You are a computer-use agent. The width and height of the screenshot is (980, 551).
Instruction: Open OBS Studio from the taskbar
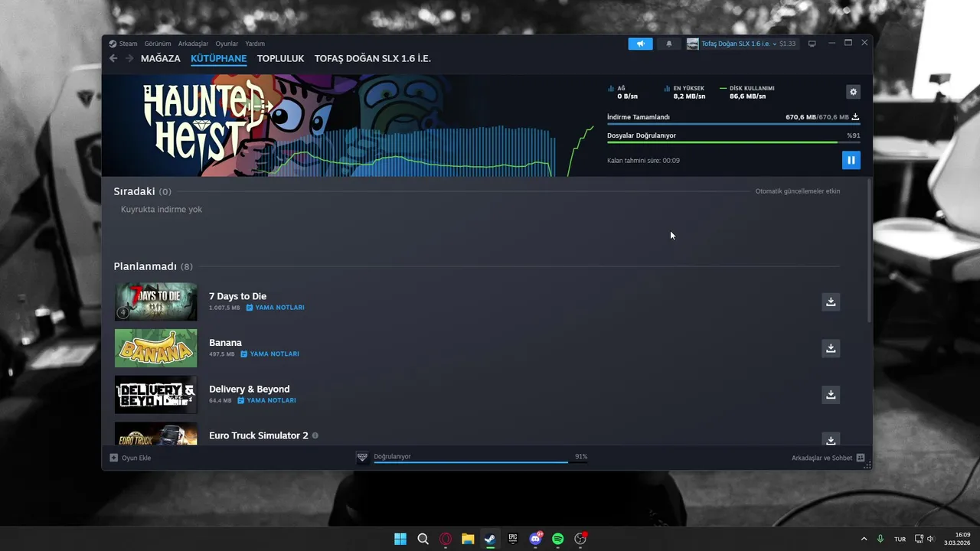(580, 539)
